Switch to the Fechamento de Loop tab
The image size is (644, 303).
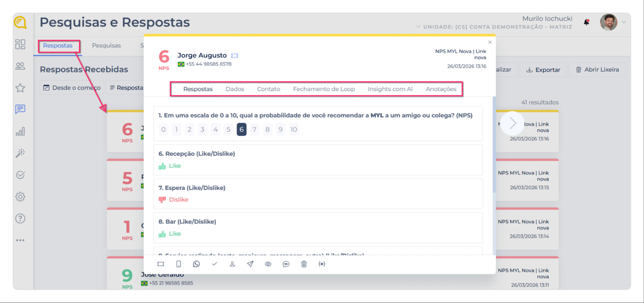point(324,89)
